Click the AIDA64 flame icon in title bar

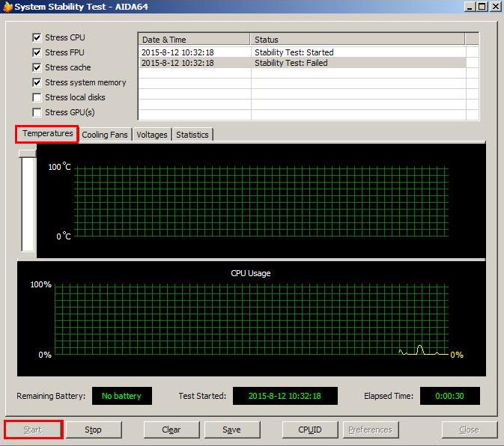pyautogui.click(x=7, y=7)
